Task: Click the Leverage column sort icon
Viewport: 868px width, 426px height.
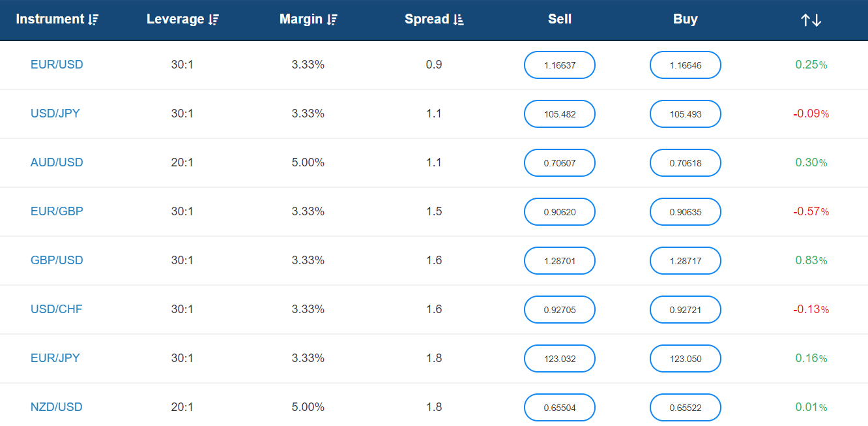Action: (x=213, y=20)
